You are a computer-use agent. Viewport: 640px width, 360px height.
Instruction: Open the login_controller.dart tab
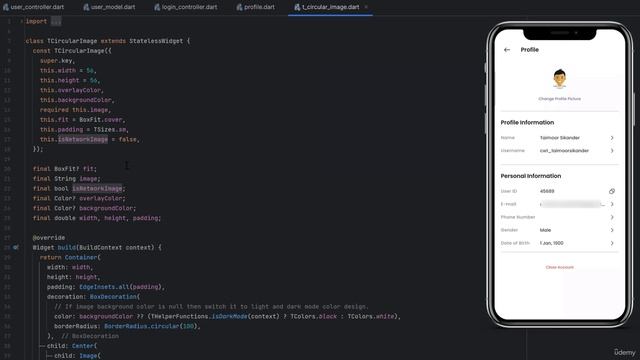pyautogui.click(x=186, y=7)
